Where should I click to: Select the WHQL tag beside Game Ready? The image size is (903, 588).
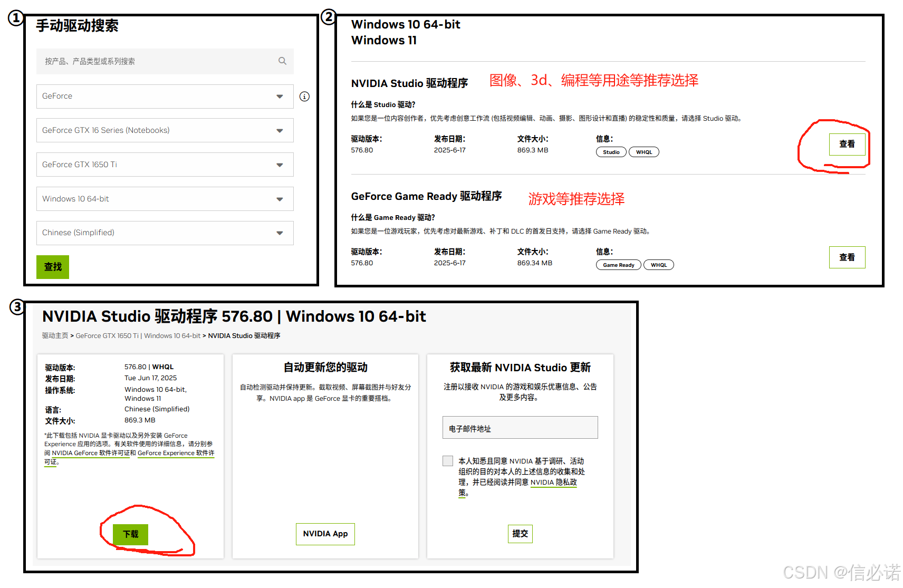click(x=659, y=265)
